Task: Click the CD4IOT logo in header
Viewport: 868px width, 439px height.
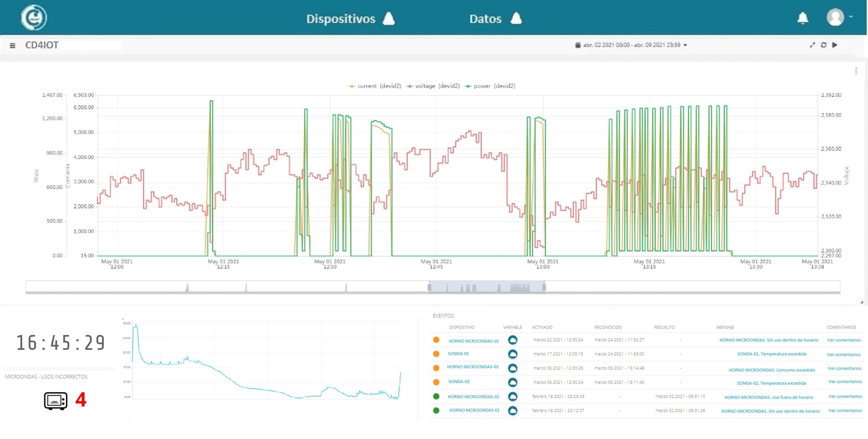Action: [34, 18]
